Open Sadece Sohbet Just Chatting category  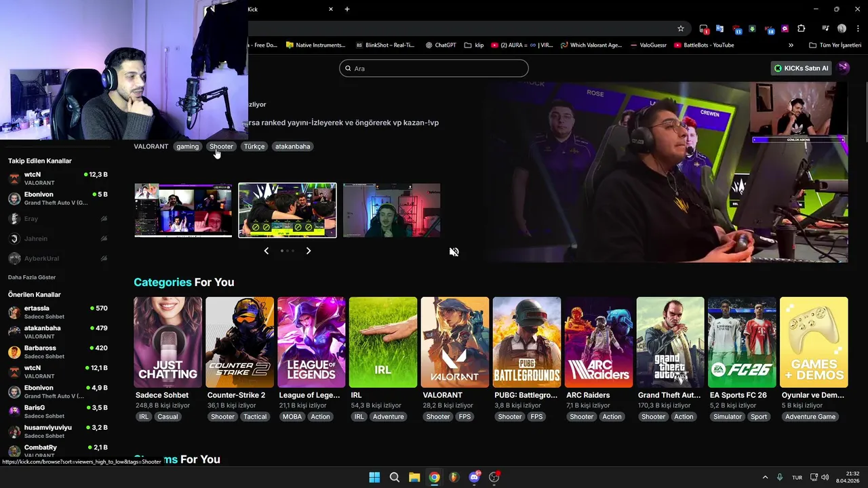167,342
